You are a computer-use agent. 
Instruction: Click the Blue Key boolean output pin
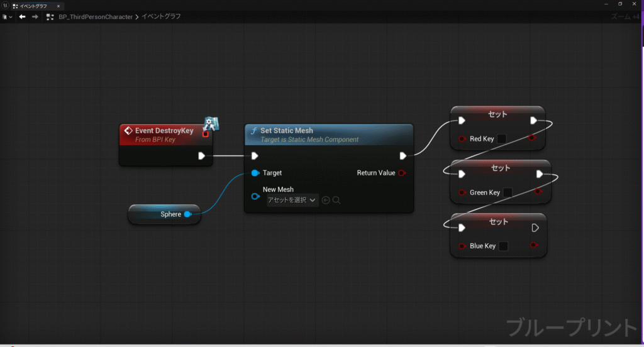pyautogui.click(x=533, y=245)
